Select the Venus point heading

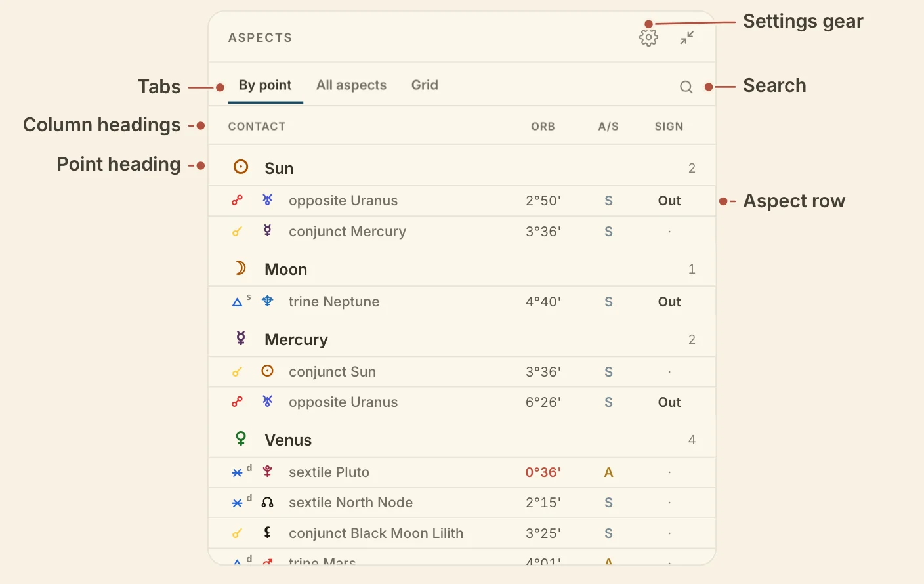click(x=462, y=440)
